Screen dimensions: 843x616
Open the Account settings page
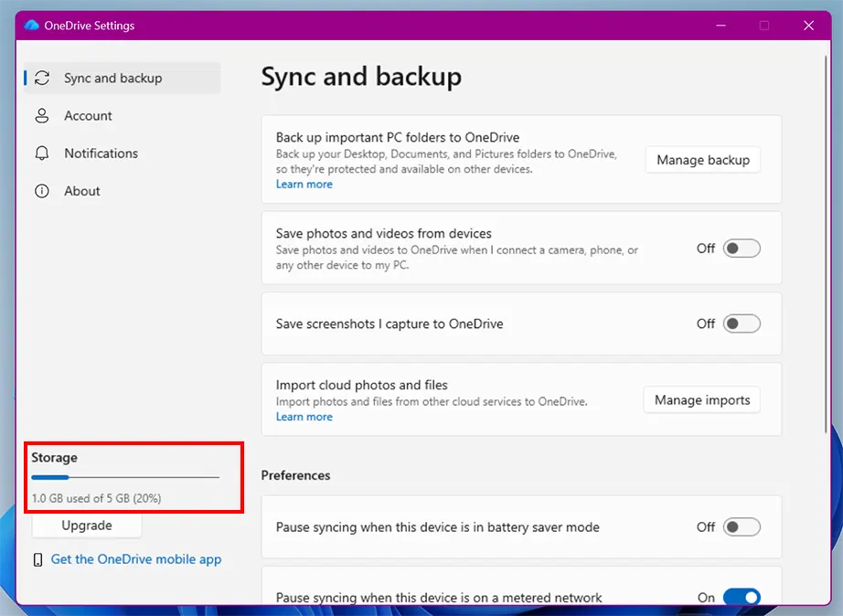tap(122, 115)
